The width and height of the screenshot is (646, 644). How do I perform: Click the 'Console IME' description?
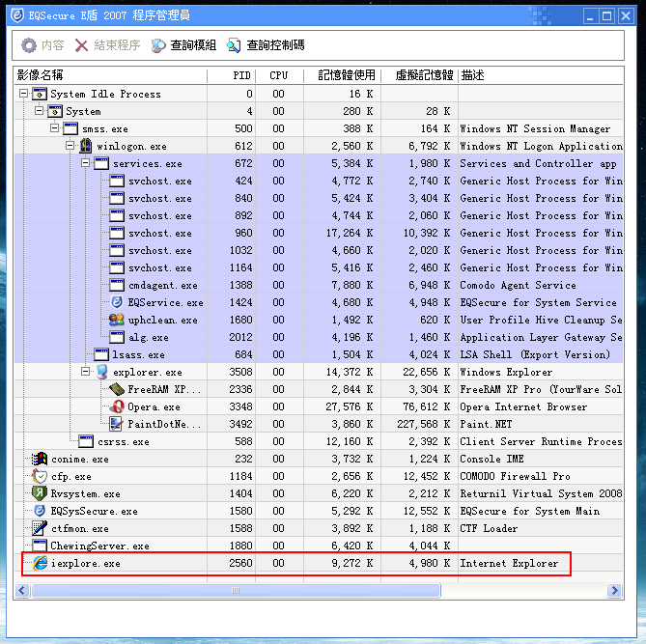(492, 459)
